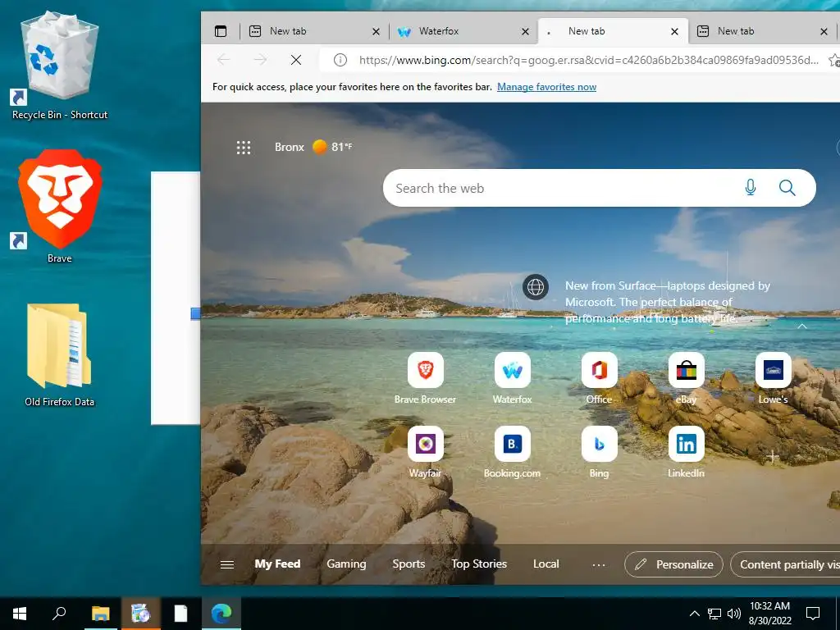Click the Bronx weather sun icon

320,146
